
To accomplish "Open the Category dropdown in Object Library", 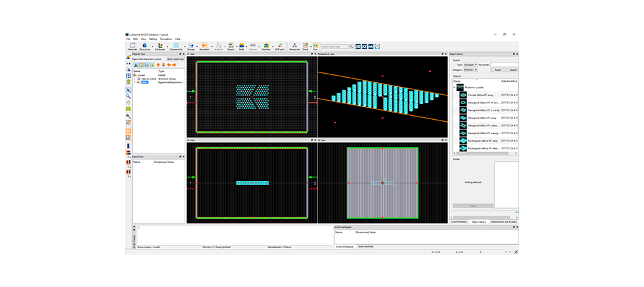I will (x=471, y=70).
